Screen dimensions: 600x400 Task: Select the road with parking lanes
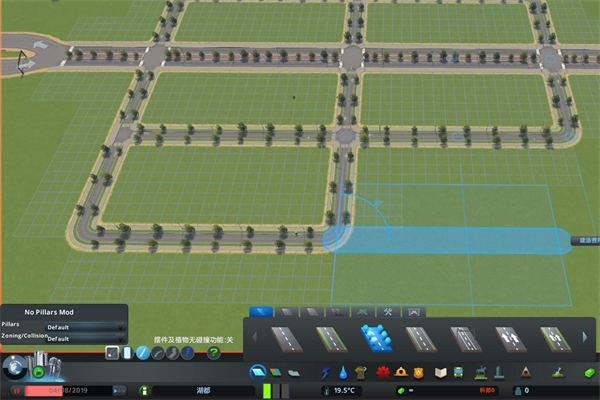coord(466,339)
